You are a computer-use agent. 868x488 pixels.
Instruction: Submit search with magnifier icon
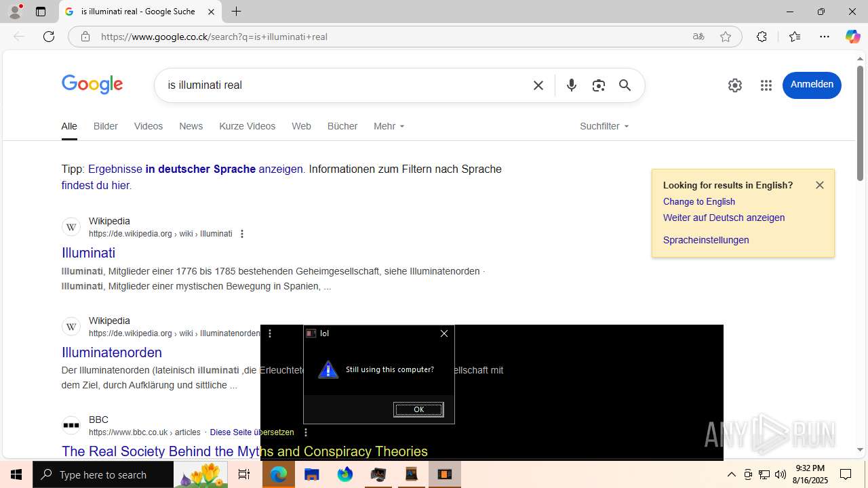(x=625, y=85)
